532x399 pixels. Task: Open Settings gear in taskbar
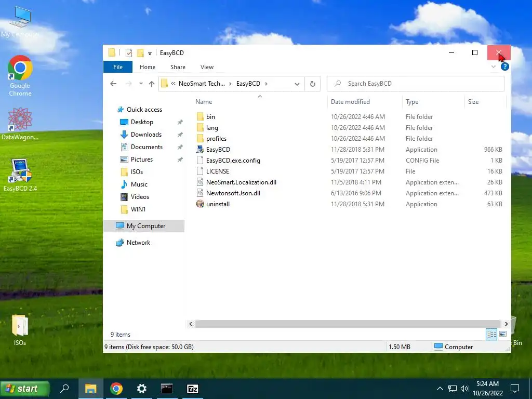point(141,389)
